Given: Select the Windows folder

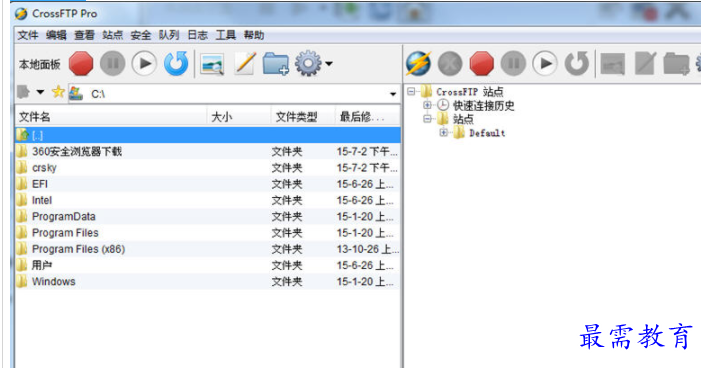Looking at the screenshot, I should pyautogui.click(x=208, y=281).
